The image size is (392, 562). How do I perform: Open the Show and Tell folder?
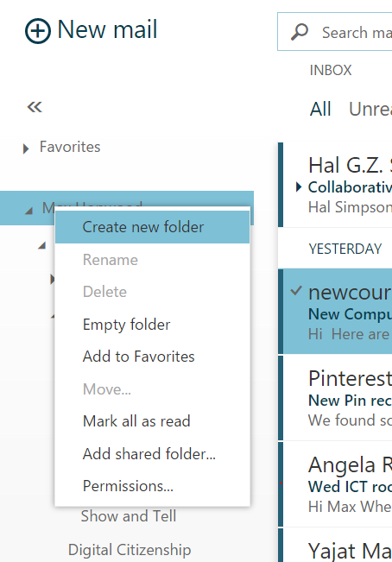pos(129,516)
